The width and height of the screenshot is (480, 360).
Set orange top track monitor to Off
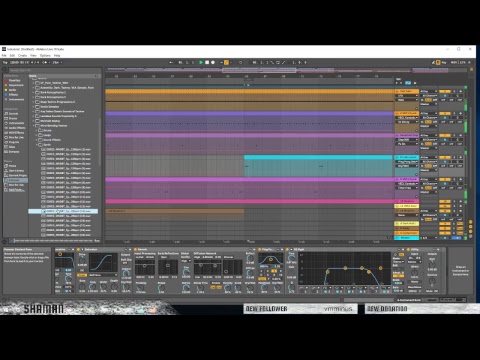(x=435, y=100)
